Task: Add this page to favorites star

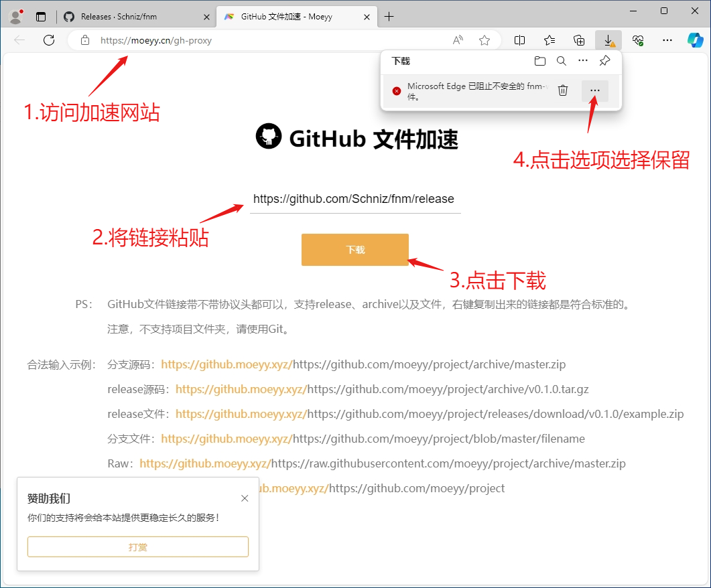Action: pyautogui.click(x=484, y=40)
